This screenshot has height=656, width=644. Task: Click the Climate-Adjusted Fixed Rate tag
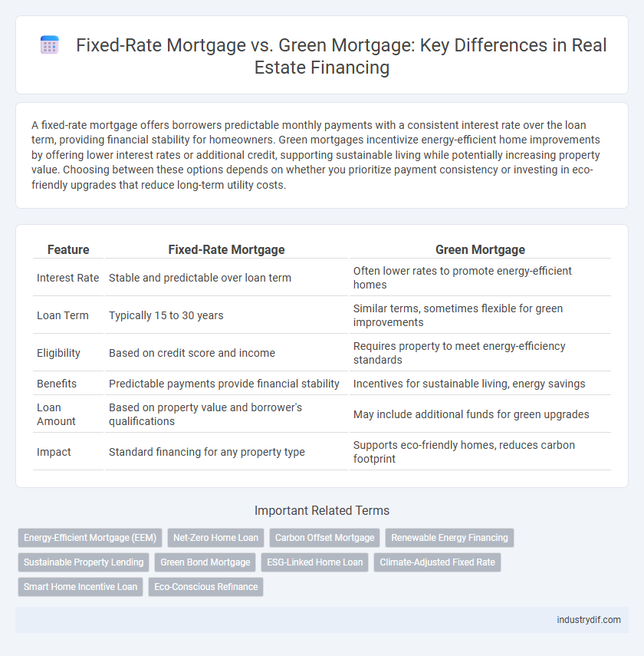pos(438,562)
